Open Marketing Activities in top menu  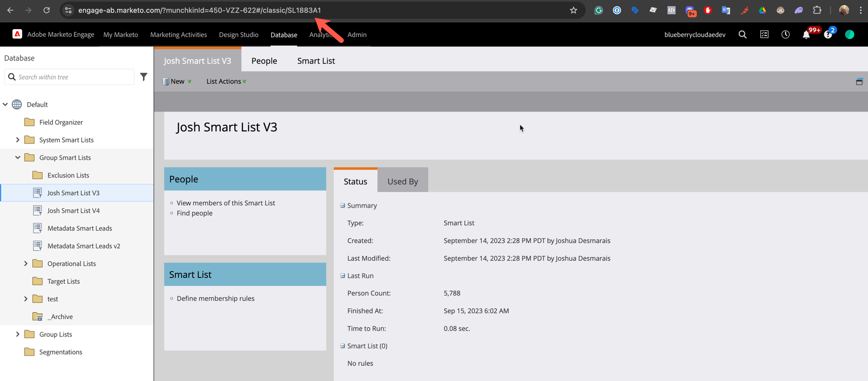click(x=178, y=34)
